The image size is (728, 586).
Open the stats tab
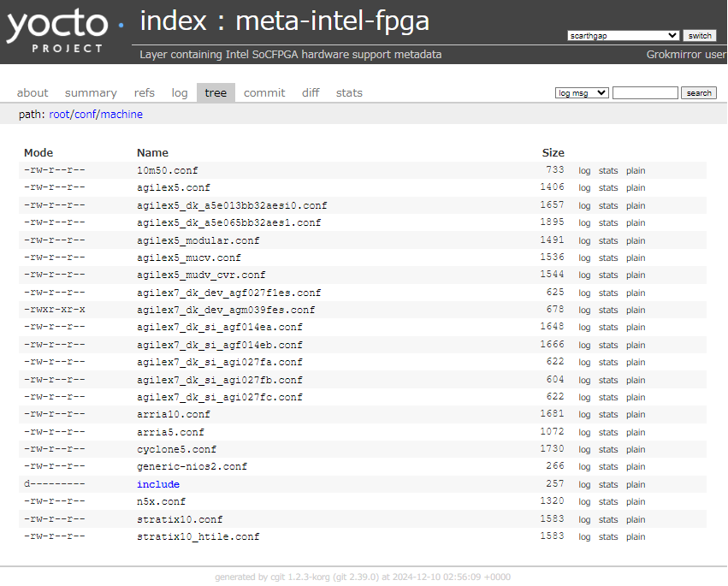[349, 93]
